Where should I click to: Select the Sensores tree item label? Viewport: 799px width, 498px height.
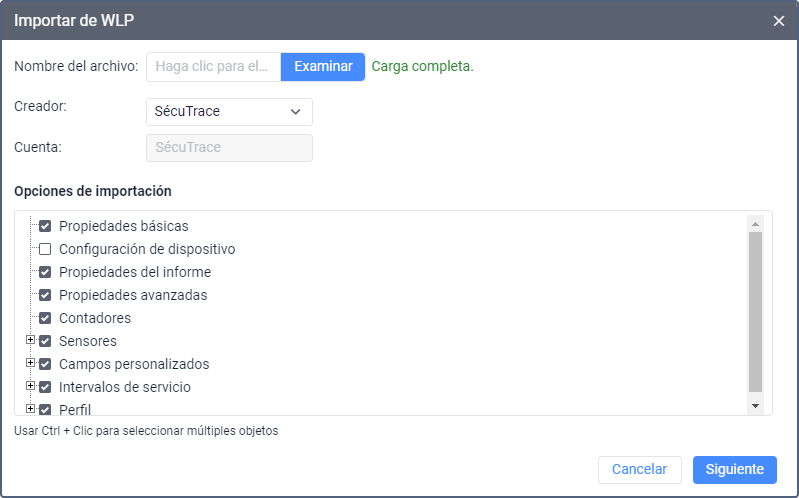coord(88,341)
